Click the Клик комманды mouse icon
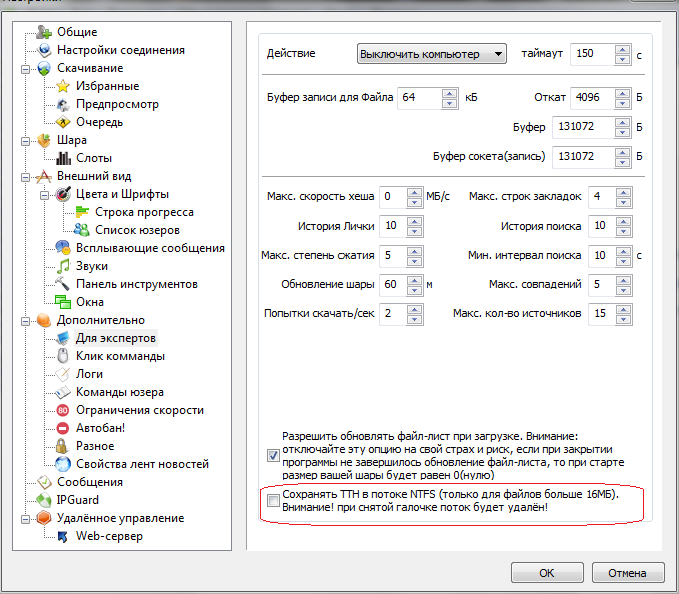This screenshot has width=679, height=594. 63,356
